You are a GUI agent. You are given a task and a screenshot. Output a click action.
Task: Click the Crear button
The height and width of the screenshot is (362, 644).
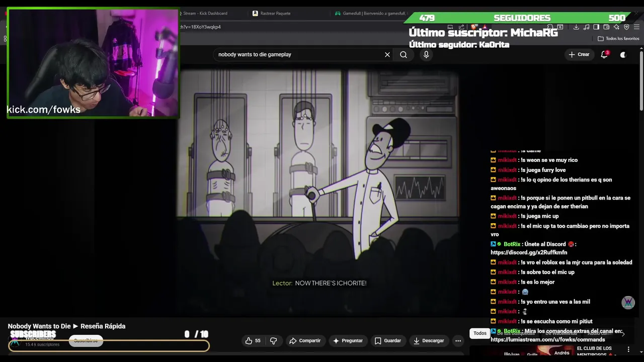point(579,54)
